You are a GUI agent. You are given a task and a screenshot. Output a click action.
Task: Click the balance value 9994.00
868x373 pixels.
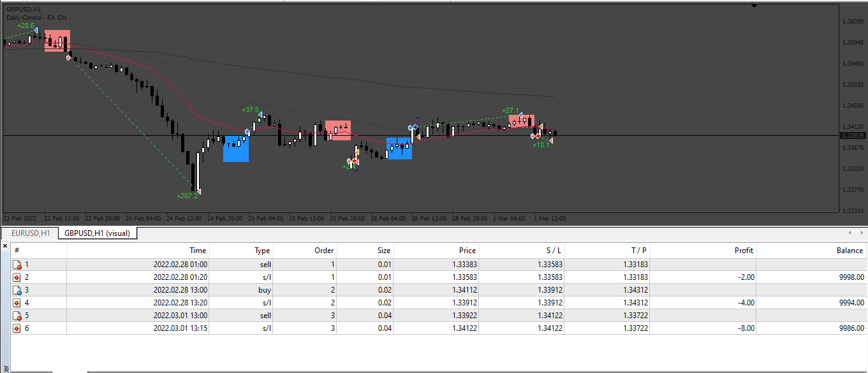[x=851, y=303]
